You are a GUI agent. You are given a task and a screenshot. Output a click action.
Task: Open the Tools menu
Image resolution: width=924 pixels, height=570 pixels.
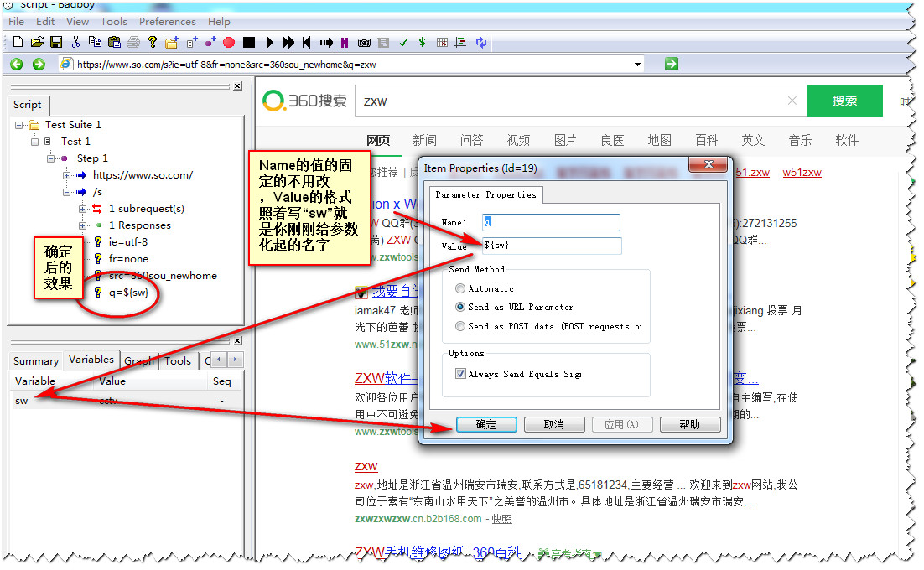point(114,21)
